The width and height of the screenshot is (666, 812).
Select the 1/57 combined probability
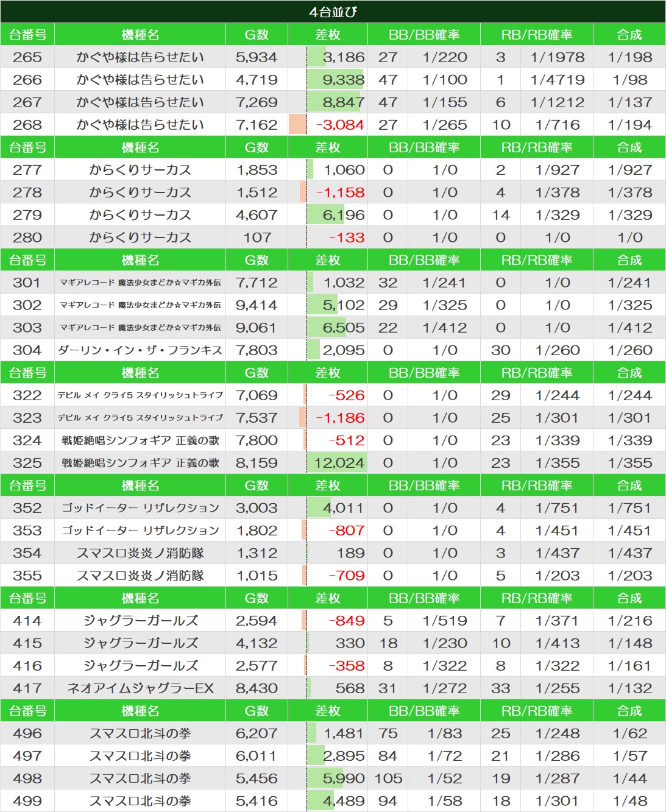pos(630,756)
